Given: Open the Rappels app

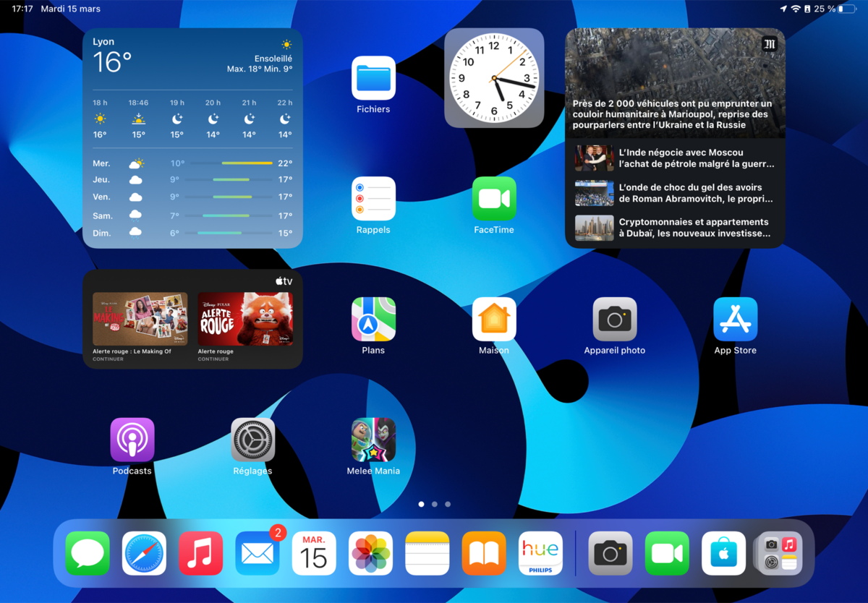Looking at the screenshot, I should point(373,199).
